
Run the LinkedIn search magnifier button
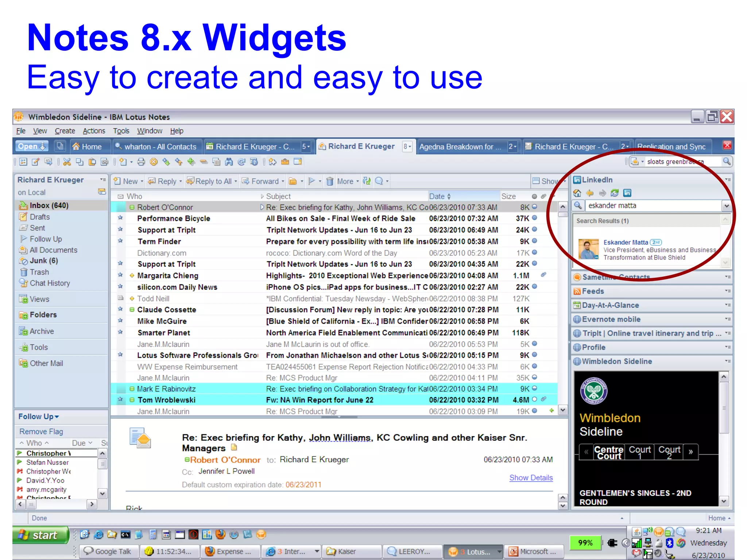click(578, 206)
